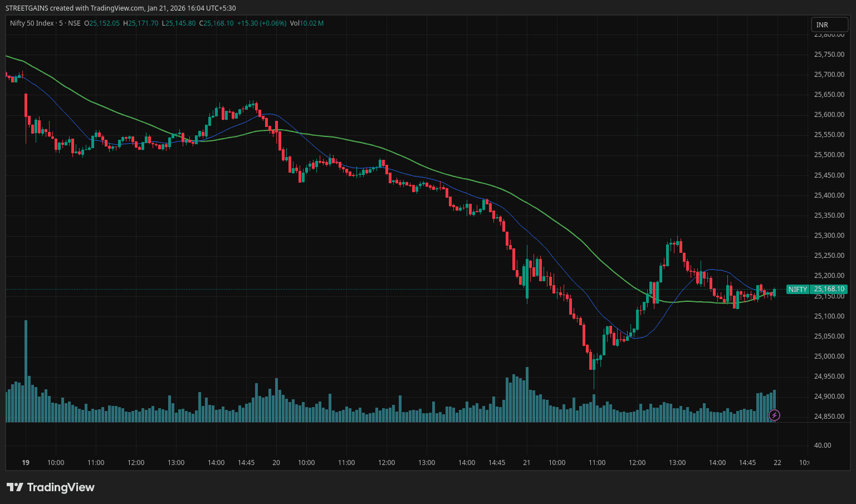Click the close value C25,168.10 in legend

click(x=216, y=23)
